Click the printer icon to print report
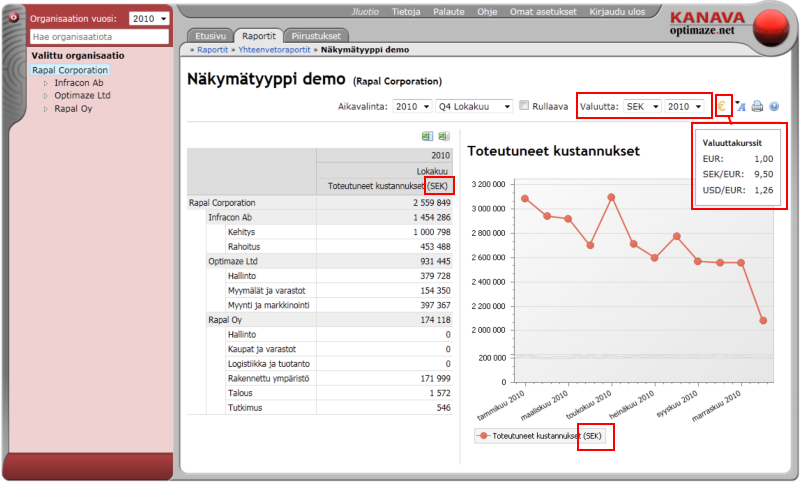Screen dimensions: 800x482 (x=758, y=106)
